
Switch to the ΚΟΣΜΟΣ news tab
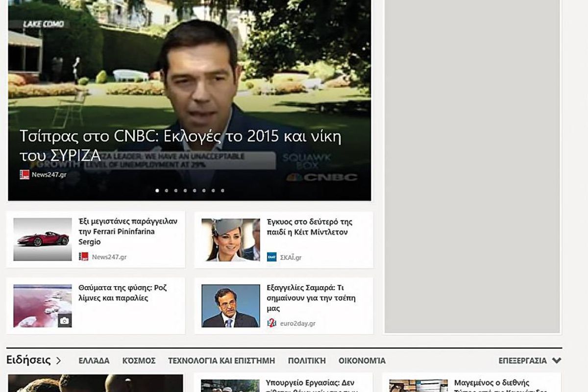point(139,361)
